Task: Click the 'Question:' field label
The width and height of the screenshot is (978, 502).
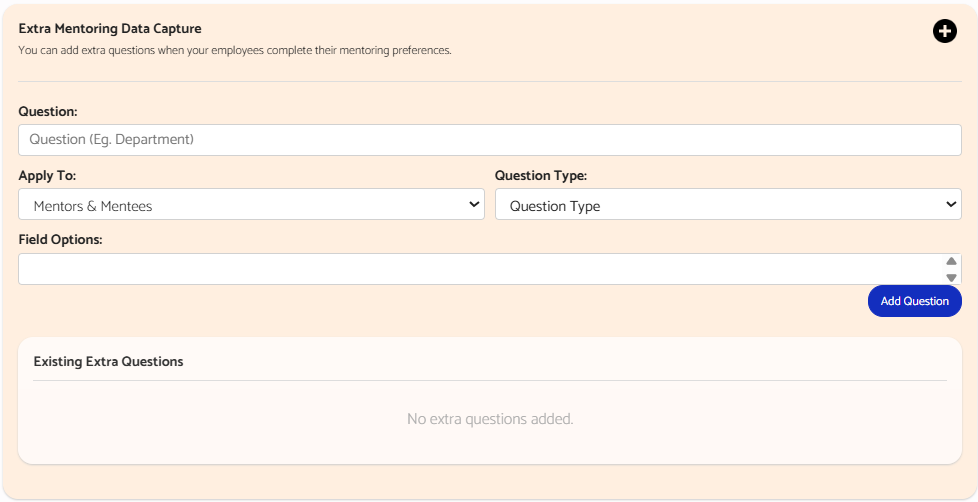Action: (x=48, y=112)
